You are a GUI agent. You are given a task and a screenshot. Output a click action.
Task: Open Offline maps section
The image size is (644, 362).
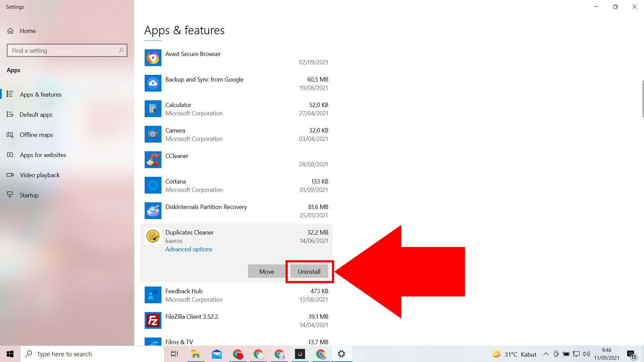67,135
